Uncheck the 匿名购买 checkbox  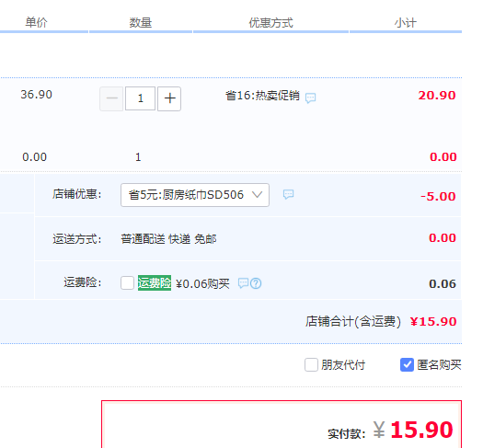[407, 365]
